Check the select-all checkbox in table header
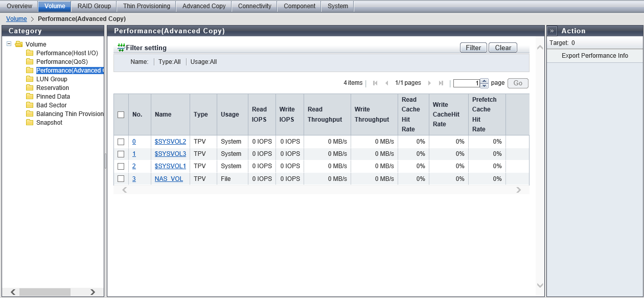Image resolution: width=644 pixels, height=298 pixels. (x=121, y=114)
